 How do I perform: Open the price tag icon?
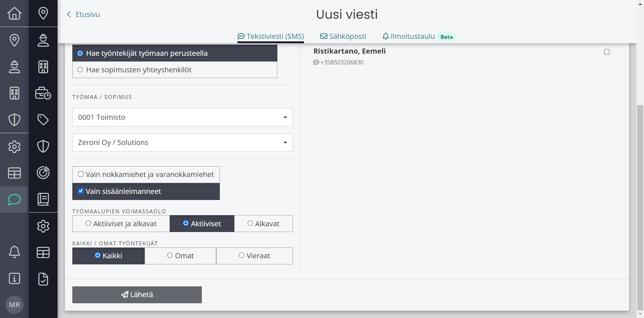click(43, 119)
